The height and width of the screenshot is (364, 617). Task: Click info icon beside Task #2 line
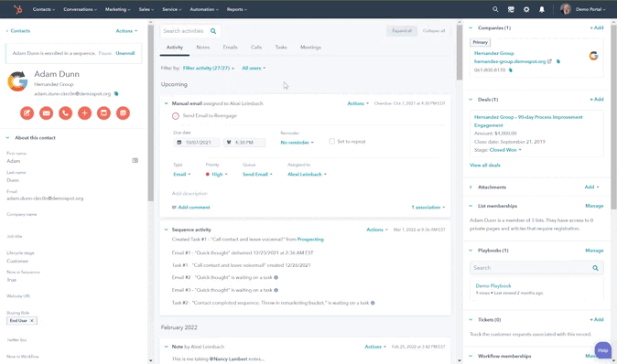pos(373,303)
